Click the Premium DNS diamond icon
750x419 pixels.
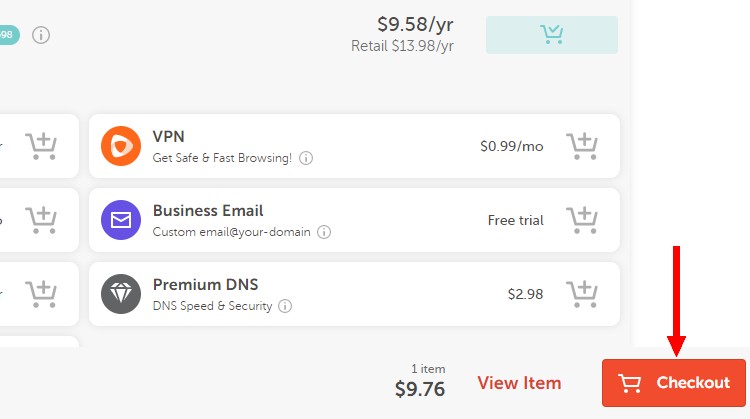(121, 294)
